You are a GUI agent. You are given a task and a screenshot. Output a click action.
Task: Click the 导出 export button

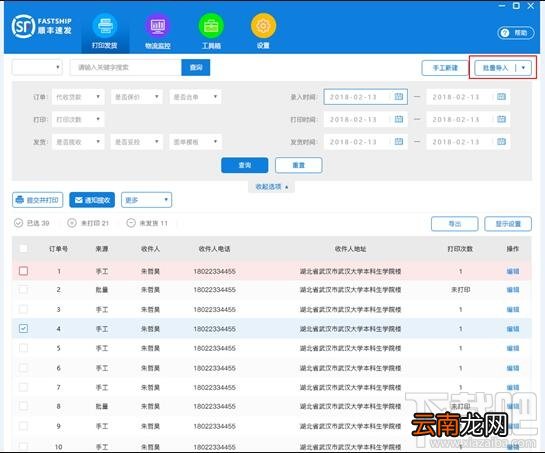click(x=455, y=224)
